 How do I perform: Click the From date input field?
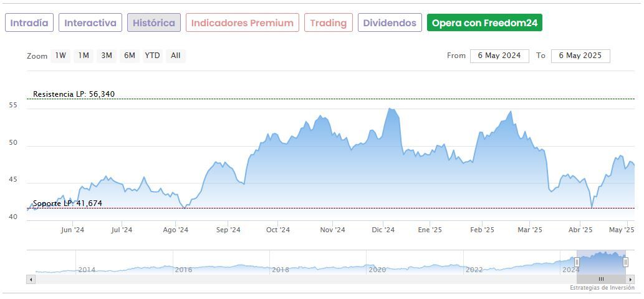click(499, 56)
